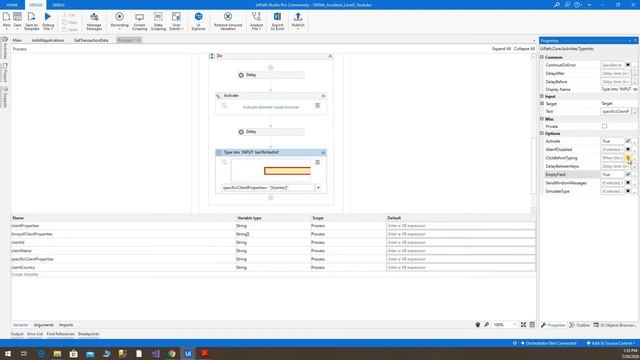Viewport: 640px width, 360px height.
Task: Collapse the Input properties section
Action: click(x=542, y=96)
